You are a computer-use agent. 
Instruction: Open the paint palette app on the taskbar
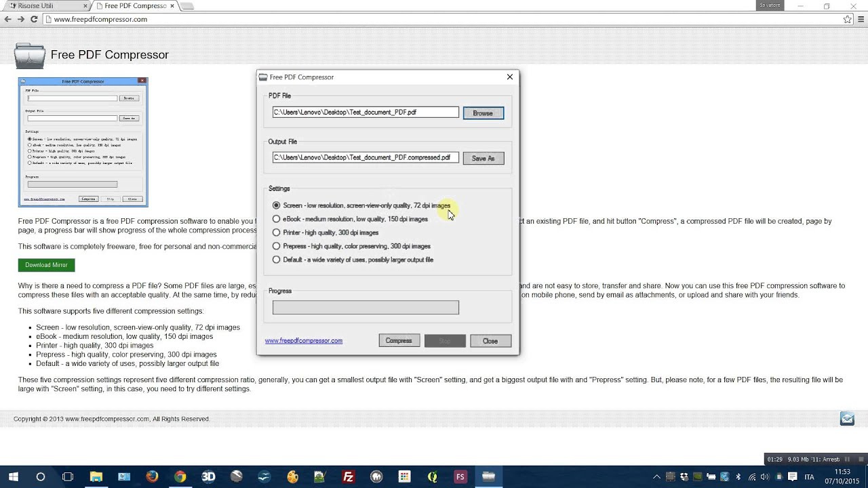pos(292,476)
